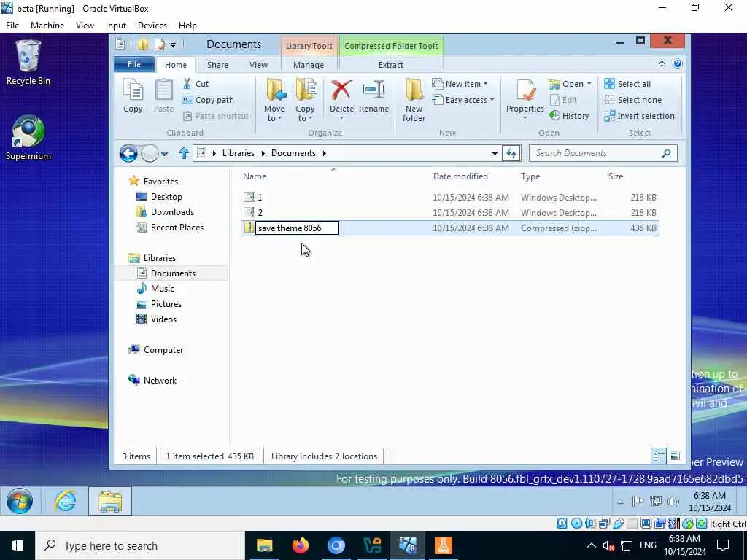Go back with the blue Back arrow

(x=128, y=153)
